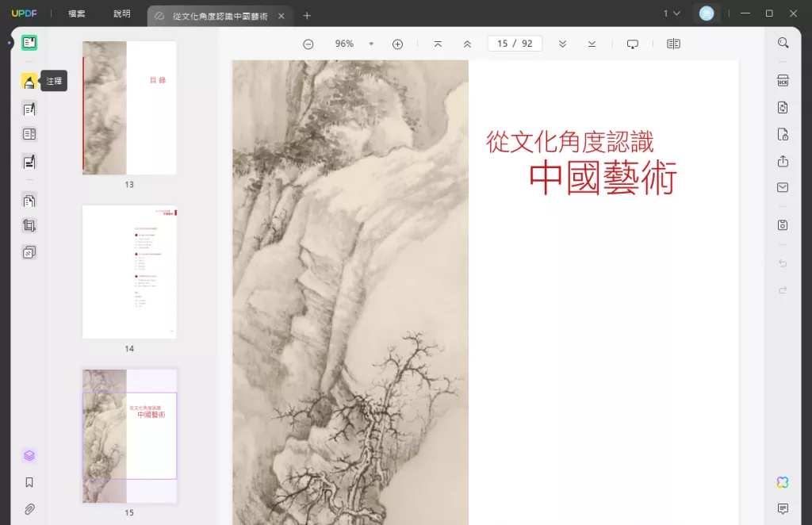Run OCR text recognition
The image size is (812, 525).
coord(783,81)
